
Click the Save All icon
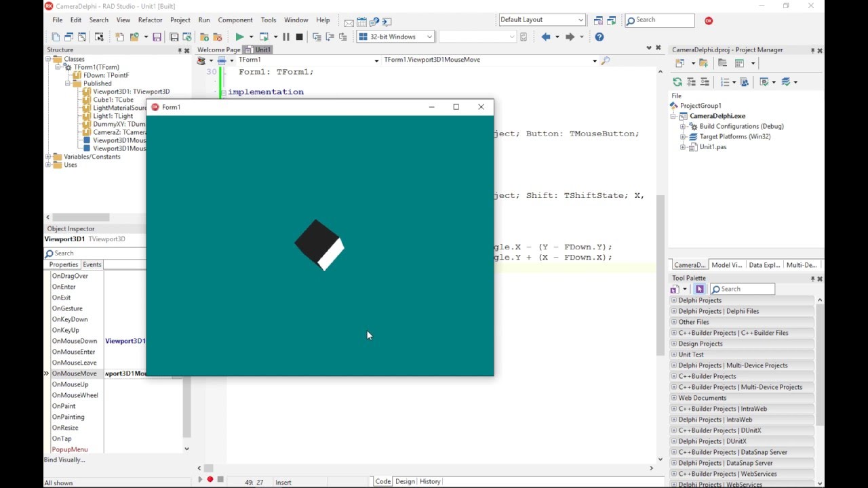174,37
